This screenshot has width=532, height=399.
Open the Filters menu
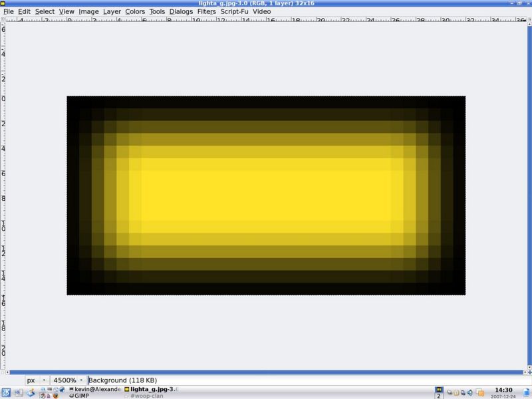[x=205, y=11]
